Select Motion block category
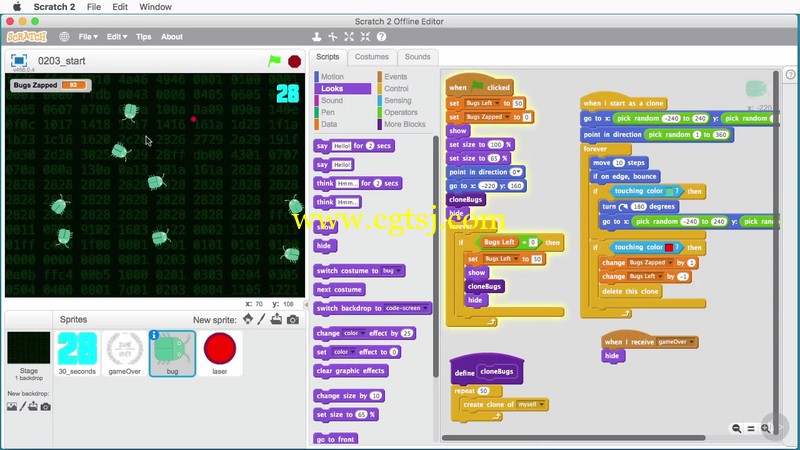 tap(332, 77)
